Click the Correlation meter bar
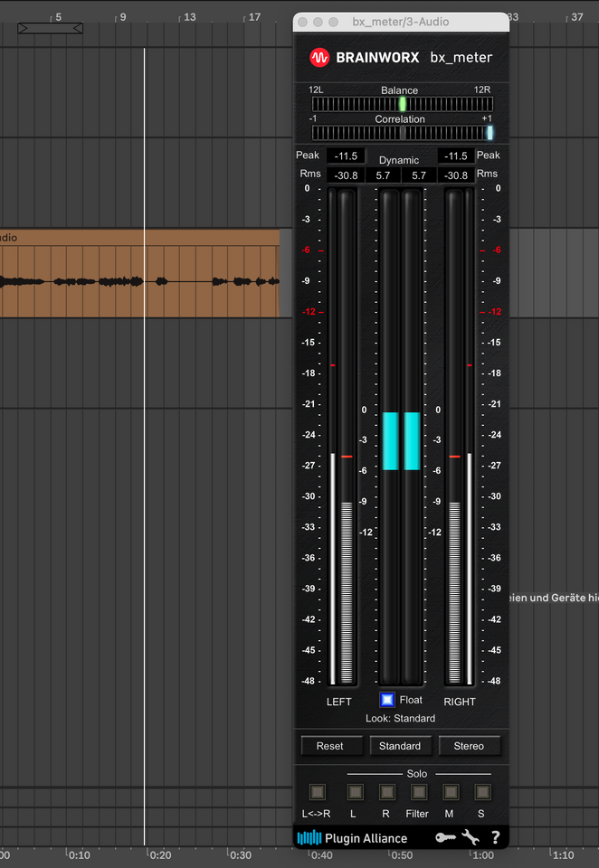 [x=403, y=133]
